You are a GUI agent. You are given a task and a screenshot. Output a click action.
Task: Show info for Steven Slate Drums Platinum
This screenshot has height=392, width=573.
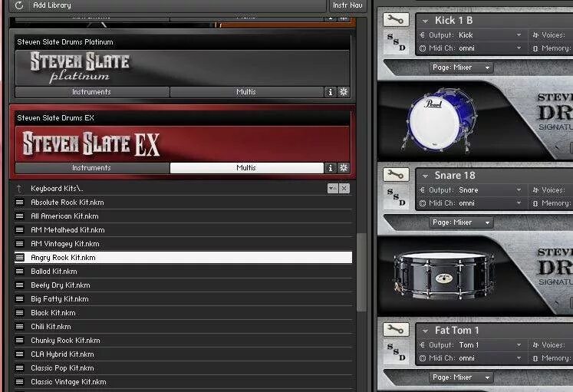(x=331, y=92)
